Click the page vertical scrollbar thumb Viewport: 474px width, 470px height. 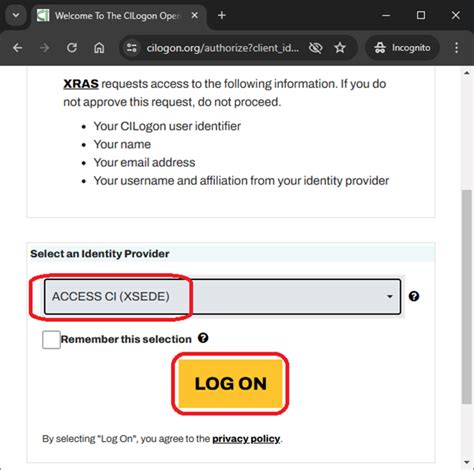tap(467, 297)
